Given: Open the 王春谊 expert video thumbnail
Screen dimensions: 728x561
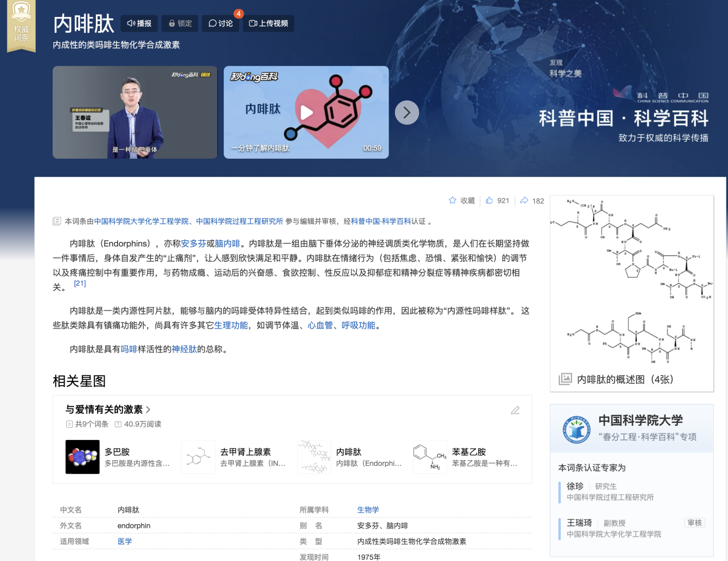Looking at the screenshot, I should pyautogui.click(x=135, y=112).
